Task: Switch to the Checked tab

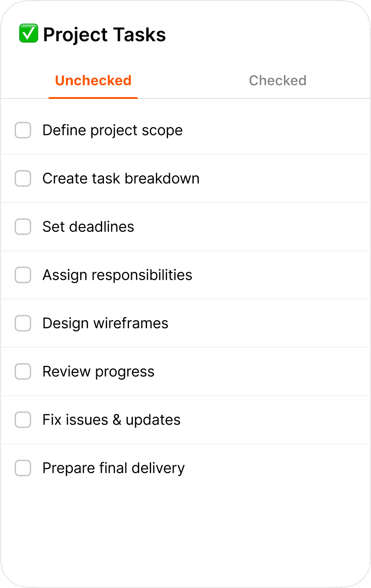Action: [278, 81]
